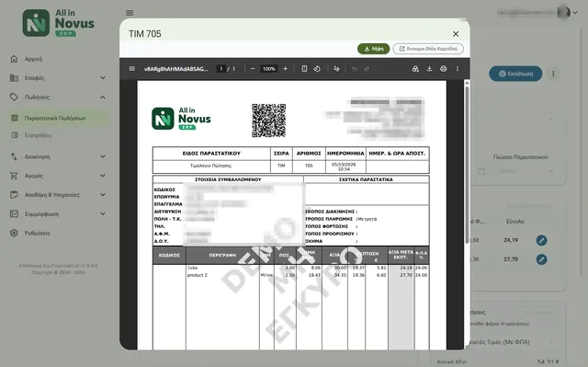Click the Αποθήκη & Υπηρεσίες box icon
Viewport: 588px width, 367px height.
pos(14,195)
